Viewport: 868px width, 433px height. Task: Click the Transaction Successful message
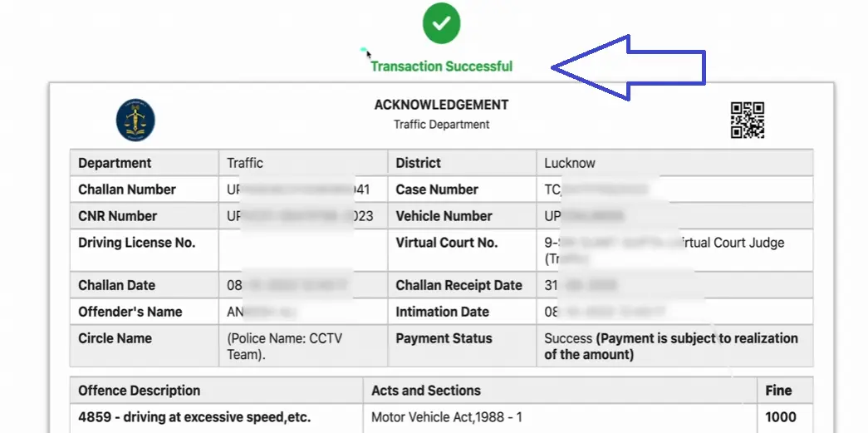click(441, 66)
